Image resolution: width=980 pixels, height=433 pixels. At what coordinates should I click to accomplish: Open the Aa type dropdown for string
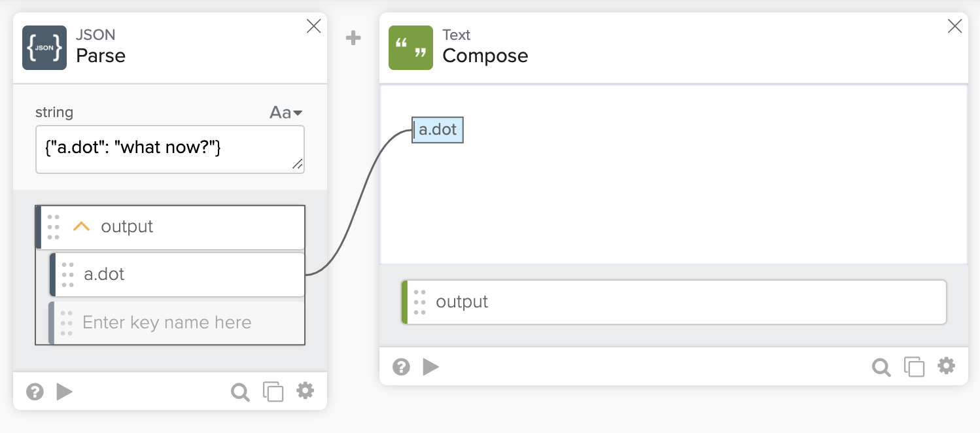click(286, 113)
